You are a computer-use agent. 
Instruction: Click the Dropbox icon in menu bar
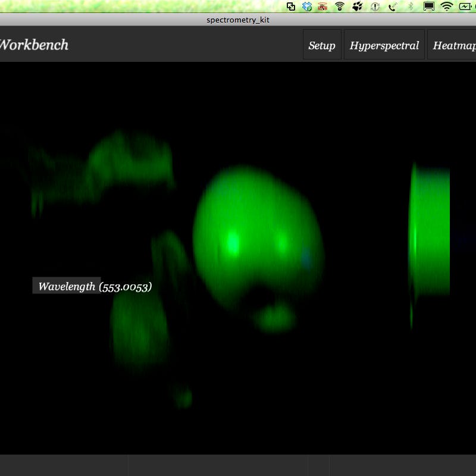point(307,7)
